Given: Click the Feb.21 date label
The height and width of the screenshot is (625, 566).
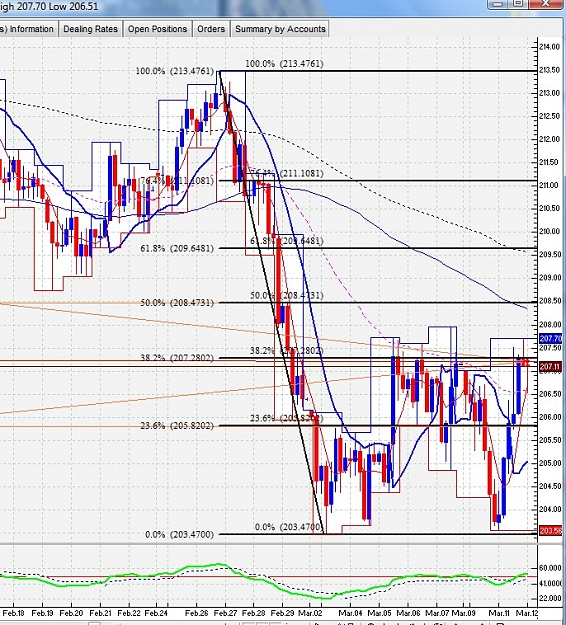Looking at the screenshot, I should coord(101,613).
